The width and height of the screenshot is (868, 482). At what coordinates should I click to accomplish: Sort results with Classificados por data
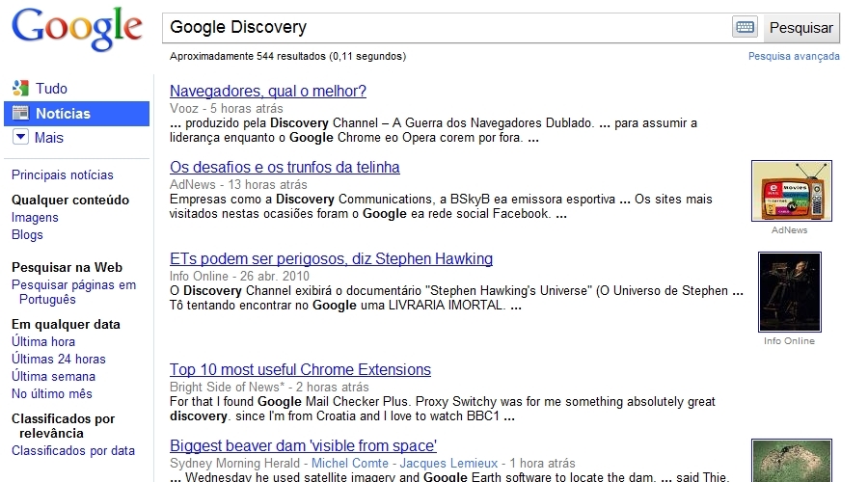click(73, 450)
